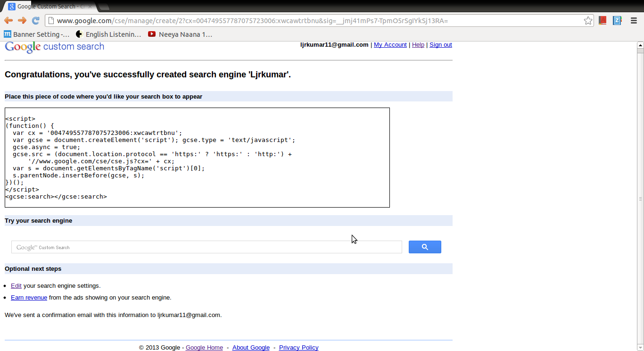Sign out of the account
The height and width of the screenshot is (351, 644).
click(441, 45)
